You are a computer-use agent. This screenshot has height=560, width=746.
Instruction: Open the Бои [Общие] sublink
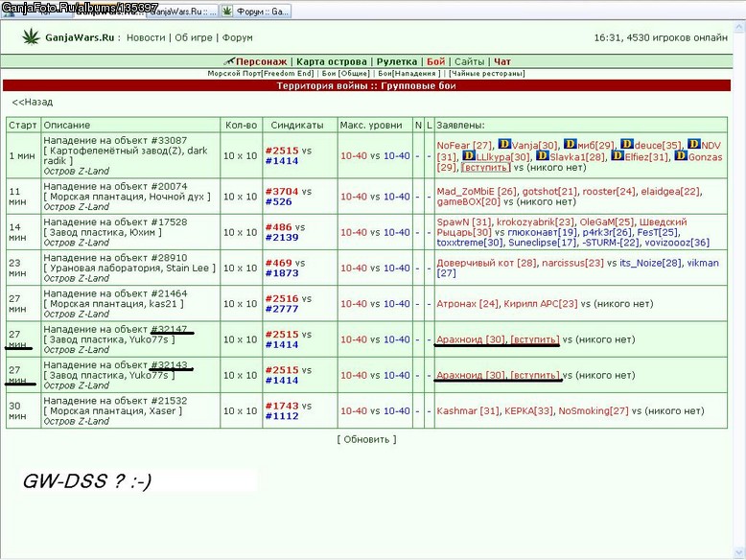click(x=346, y=73)
